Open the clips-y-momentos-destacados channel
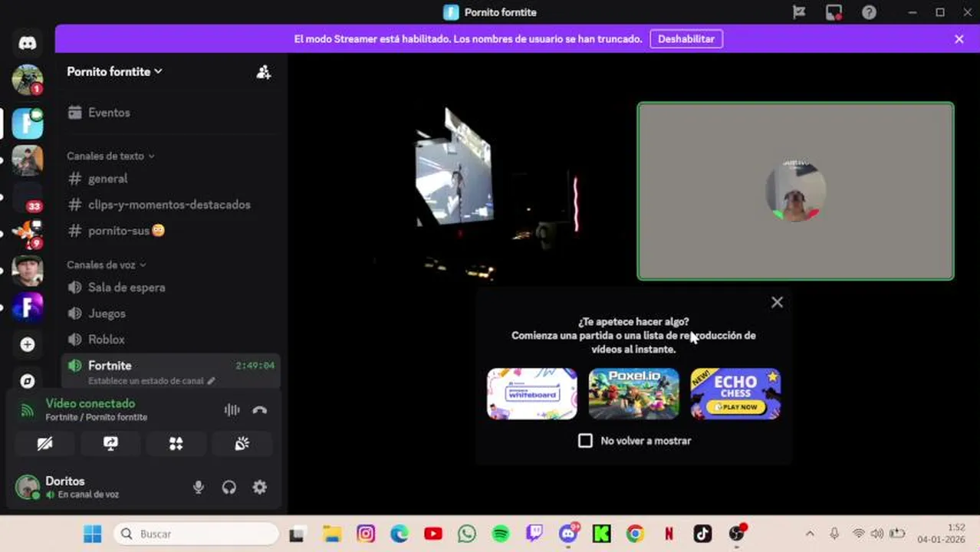 tap(170, 205)
